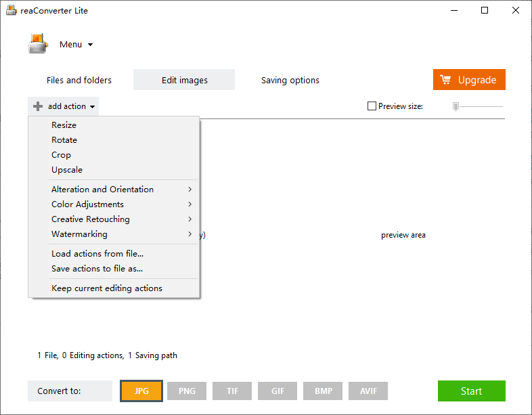
Task: Click the 1 File status text
Action: coord(48,355)
